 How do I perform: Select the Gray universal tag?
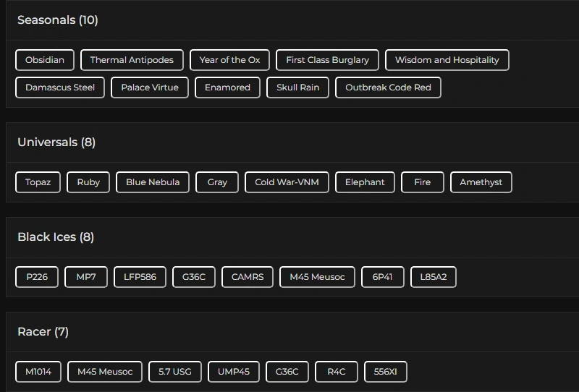click(217, 182)
